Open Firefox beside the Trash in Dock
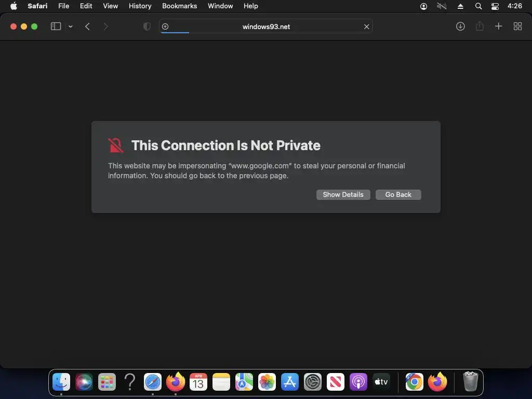532x399 pixels. pyautogui.click(x=437, y=381)
